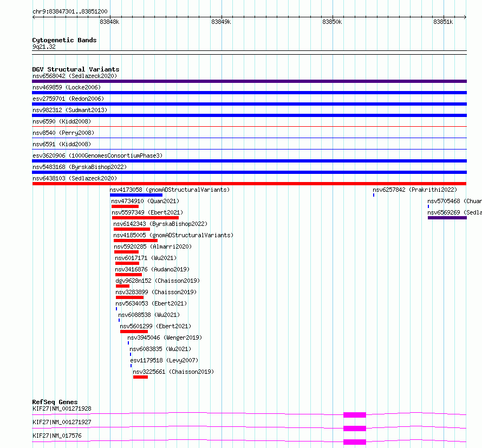The width and height of the screenshot is (482, 448).
Task: Open nsv6257842 (Prakrithi2022) label
Action: tap(415, 190)
